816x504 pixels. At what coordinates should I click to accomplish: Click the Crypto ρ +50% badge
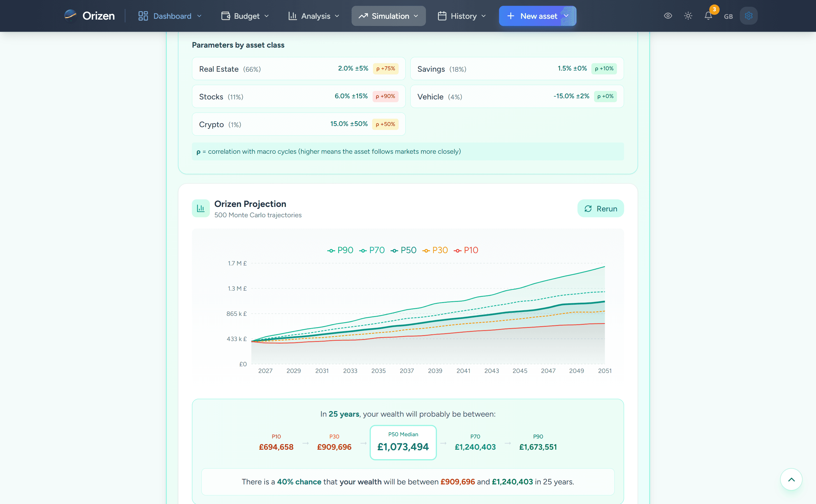click(x=385, y=124)
